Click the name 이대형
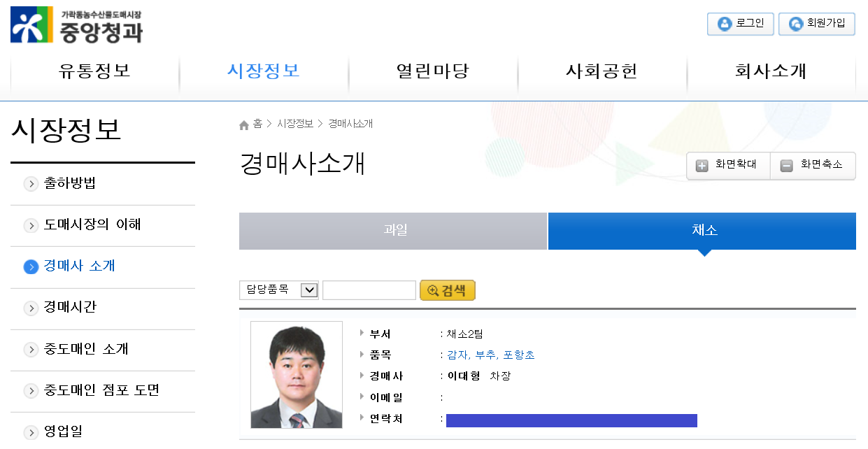This screenshot has width=868, height=449. point(464,376)
